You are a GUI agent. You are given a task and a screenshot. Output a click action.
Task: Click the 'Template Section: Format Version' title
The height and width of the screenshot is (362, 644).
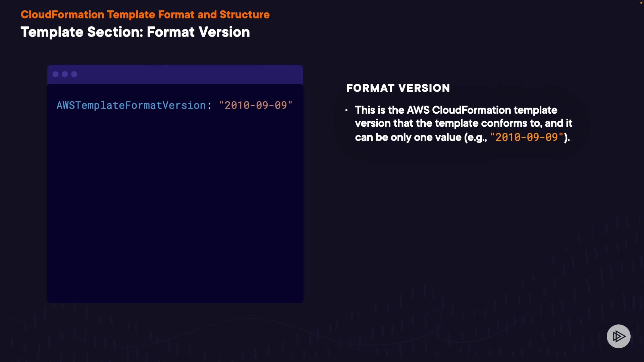pyautogui.click(x=135, y=32)
